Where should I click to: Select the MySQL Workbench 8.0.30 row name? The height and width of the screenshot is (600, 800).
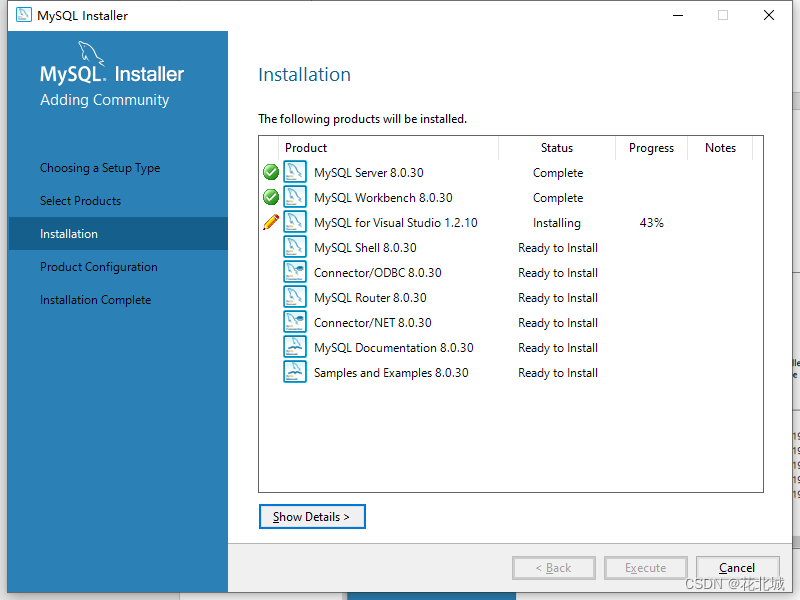click(383, 198)
